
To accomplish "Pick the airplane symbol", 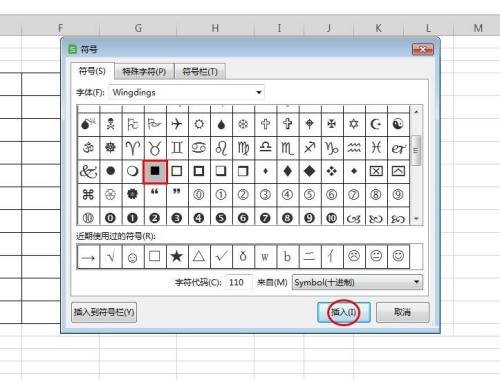I will 177,124.
